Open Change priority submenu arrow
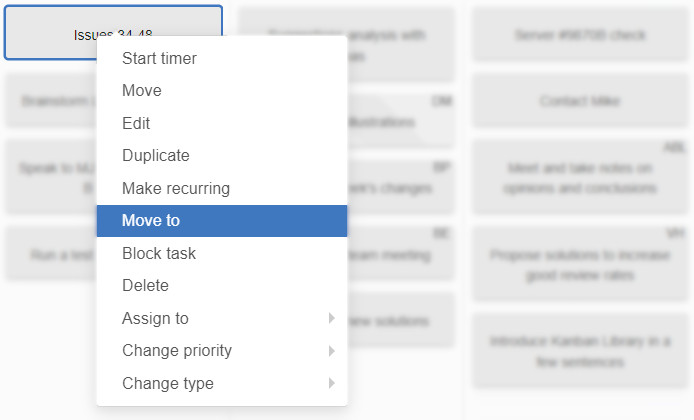The image size is (694, 420). coord(331,351)
